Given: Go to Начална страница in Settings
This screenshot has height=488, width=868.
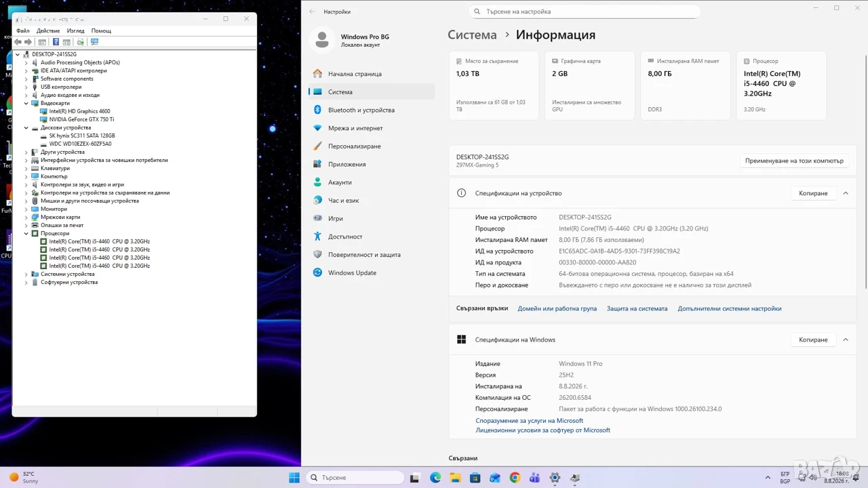Looking at the screenshot, I should click(372, 74).
